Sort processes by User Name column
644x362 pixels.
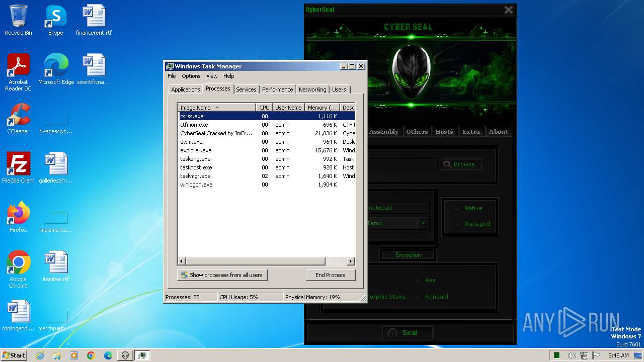pyautogui.click(x=288, y=108)
